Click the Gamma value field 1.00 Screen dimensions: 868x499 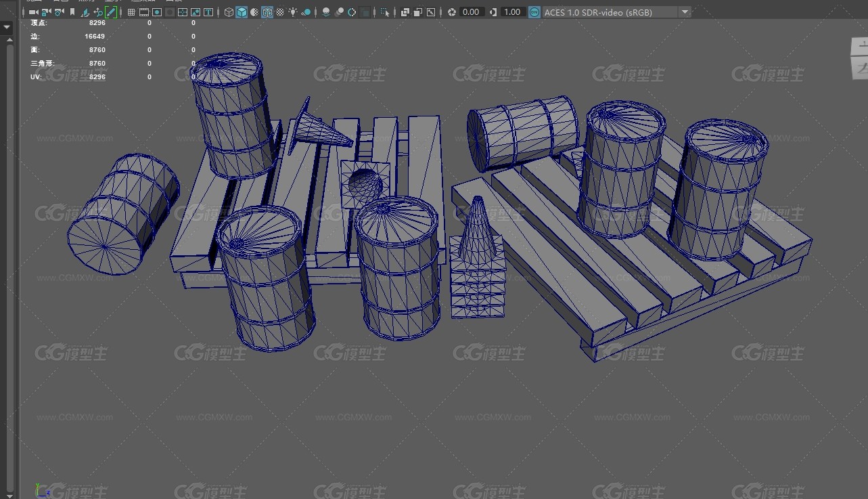tap(513, 12)
